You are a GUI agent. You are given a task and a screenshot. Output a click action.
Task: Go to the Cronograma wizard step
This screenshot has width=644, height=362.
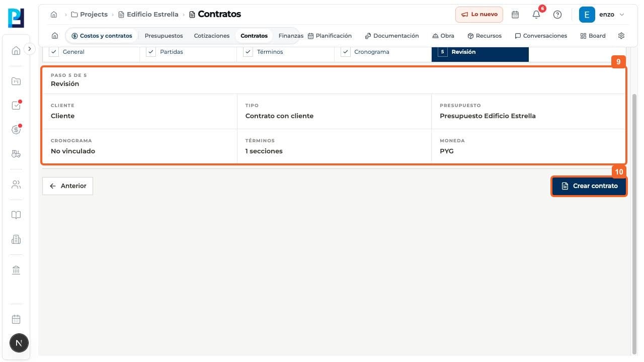(x=383, y=53)
